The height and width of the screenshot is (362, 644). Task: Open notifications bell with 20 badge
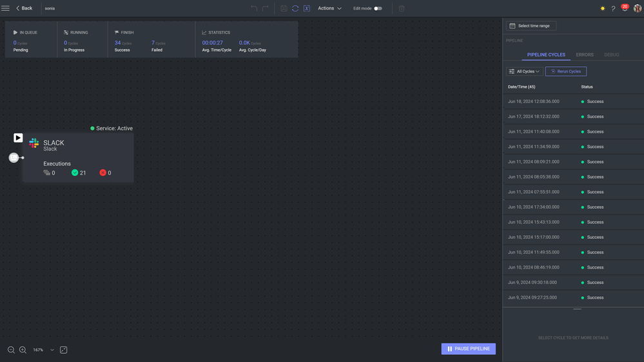[624, 8]
